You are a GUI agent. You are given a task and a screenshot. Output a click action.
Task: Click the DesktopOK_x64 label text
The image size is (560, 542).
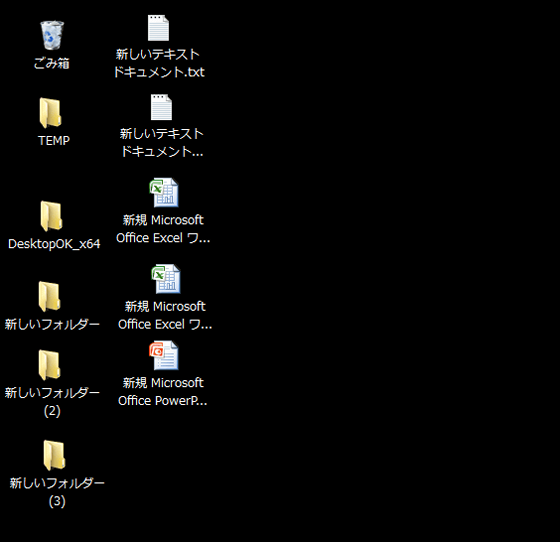[x=54, y=244]
